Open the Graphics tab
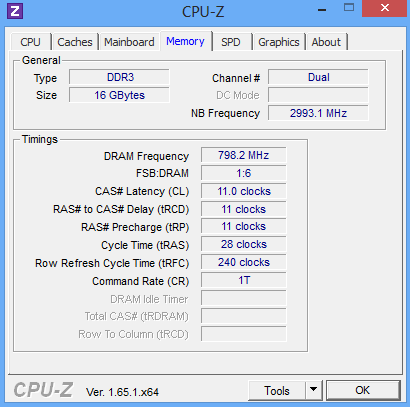 279,42
